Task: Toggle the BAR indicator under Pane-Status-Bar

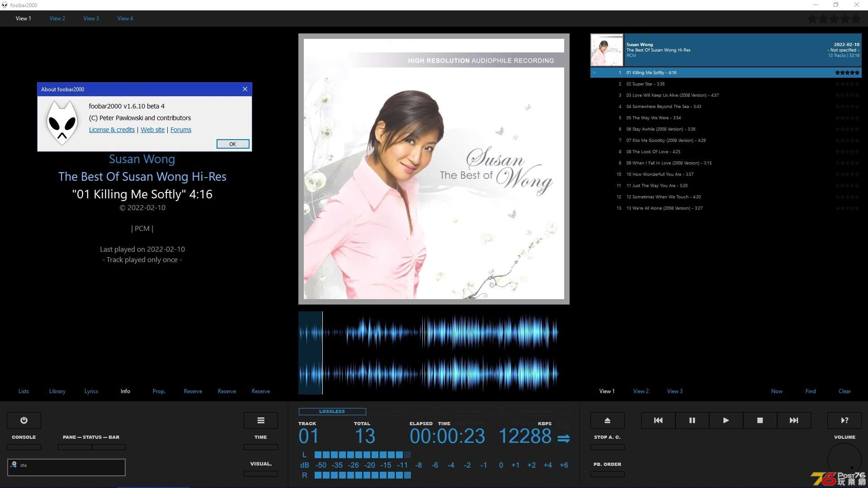Action: 109,447
